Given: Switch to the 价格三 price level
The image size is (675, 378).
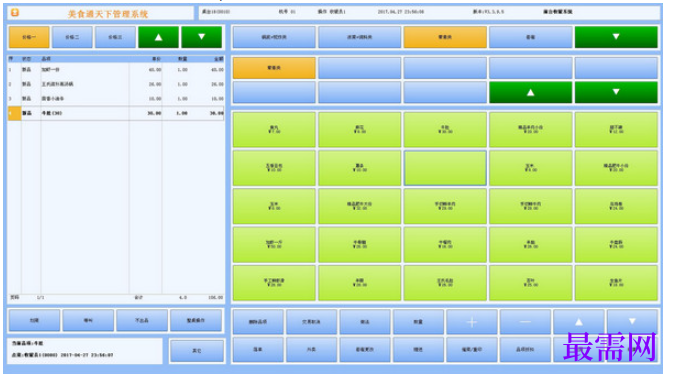Looking at the screenshot, I should [115, 37].
